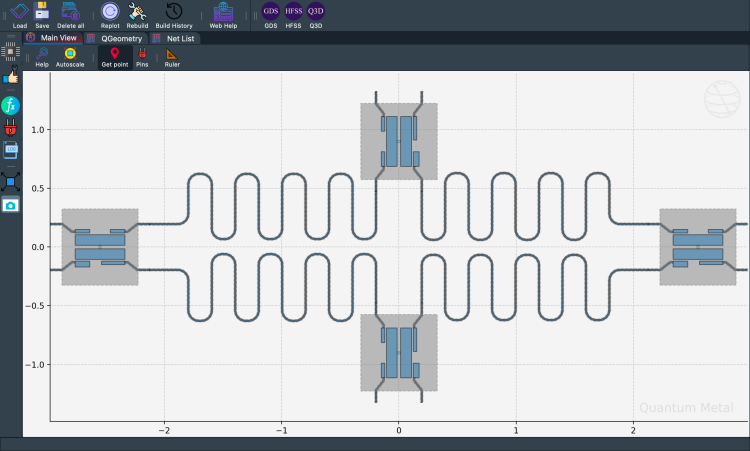The width and height of the screenshot is (750, 451).
Task: Switch to QGeometry tab
Action: pos(115,38)
